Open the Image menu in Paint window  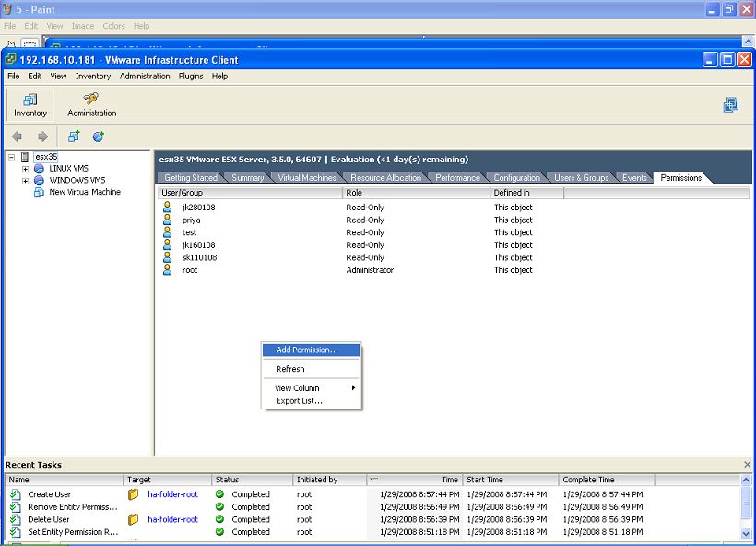click(83, 26)
